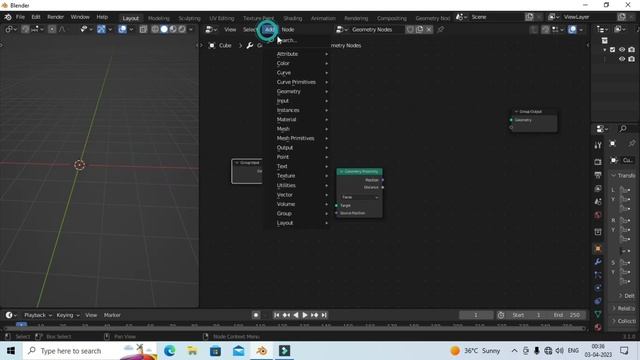
Task: Open viewport shading options dropdown
Action: click(191, 29)
